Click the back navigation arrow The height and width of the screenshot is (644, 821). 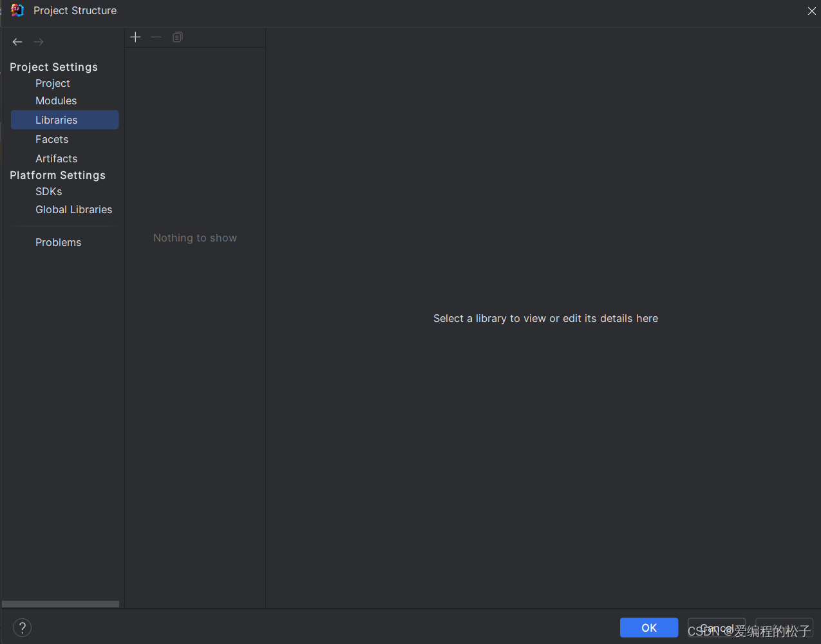click(17, 42)
